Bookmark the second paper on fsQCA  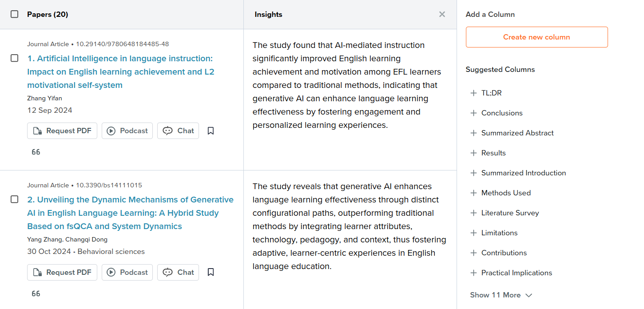(211, 272)
